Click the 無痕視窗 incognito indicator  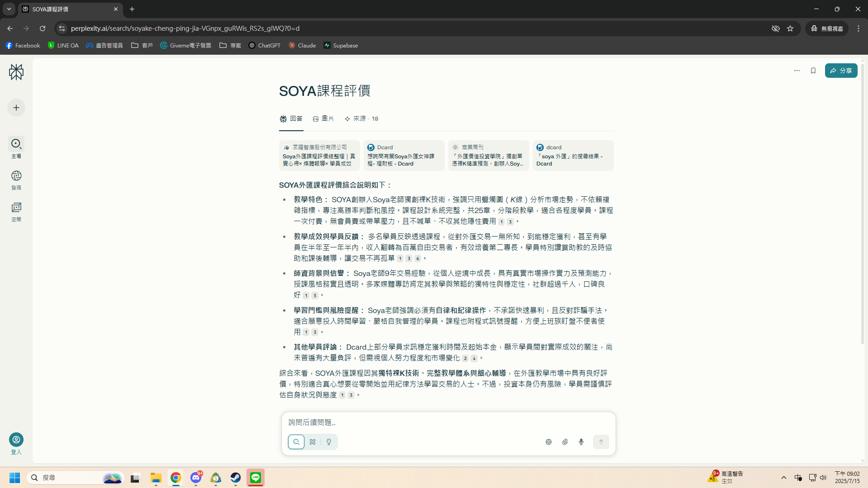click(x=827, y=28)
